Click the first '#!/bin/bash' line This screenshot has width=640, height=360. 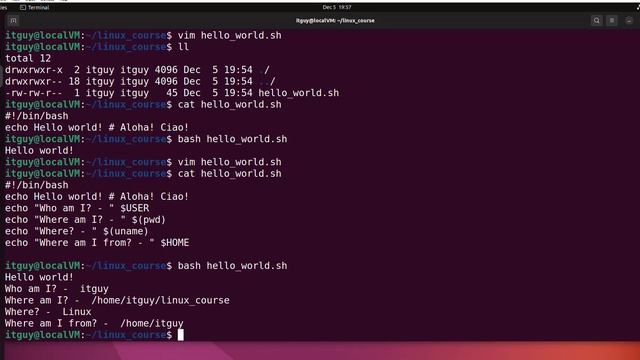(37, 116)
